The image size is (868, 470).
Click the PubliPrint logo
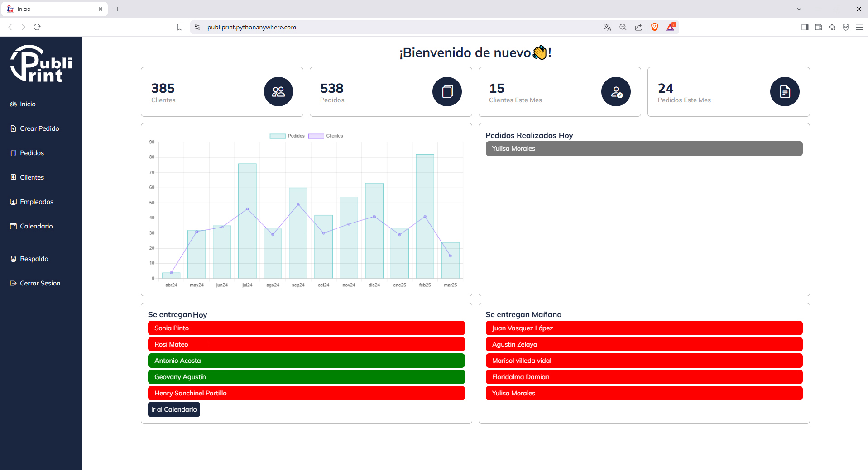point(41,64)
